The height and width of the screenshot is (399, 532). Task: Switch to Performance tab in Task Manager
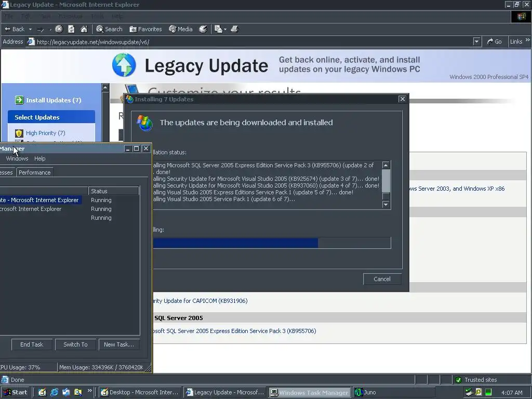(x=35, y=172)
